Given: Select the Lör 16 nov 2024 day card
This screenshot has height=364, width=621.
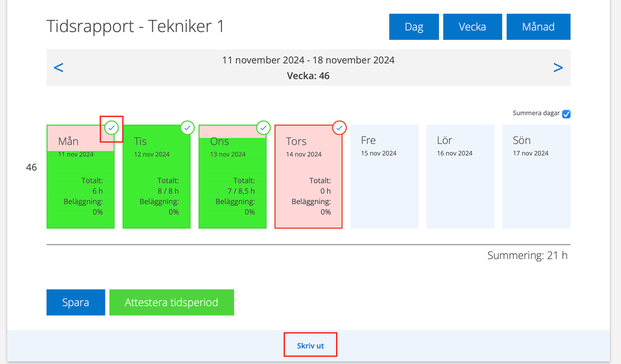Looking at the screenshot, I should click(461, 177).
